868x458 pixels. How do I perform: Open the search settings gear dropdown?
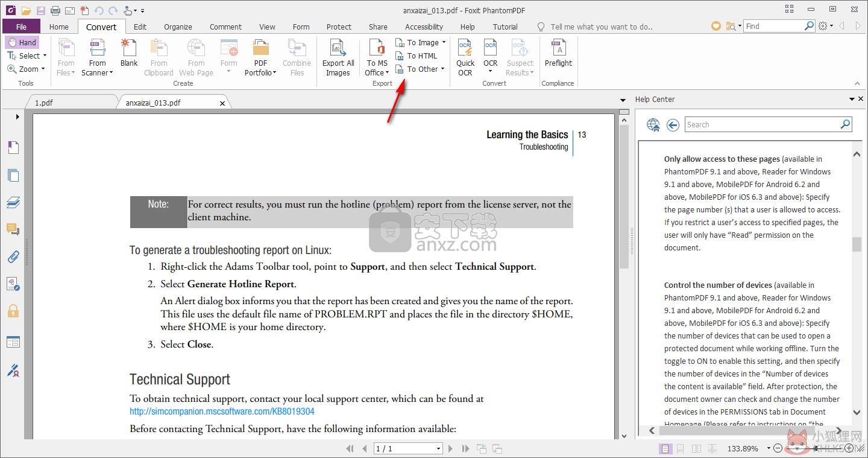pos(826,26)
